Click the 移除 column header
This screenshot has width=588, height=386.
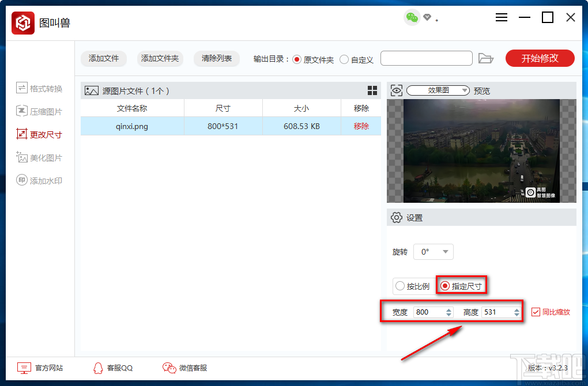pyautogui.click(x=361, y=108)
